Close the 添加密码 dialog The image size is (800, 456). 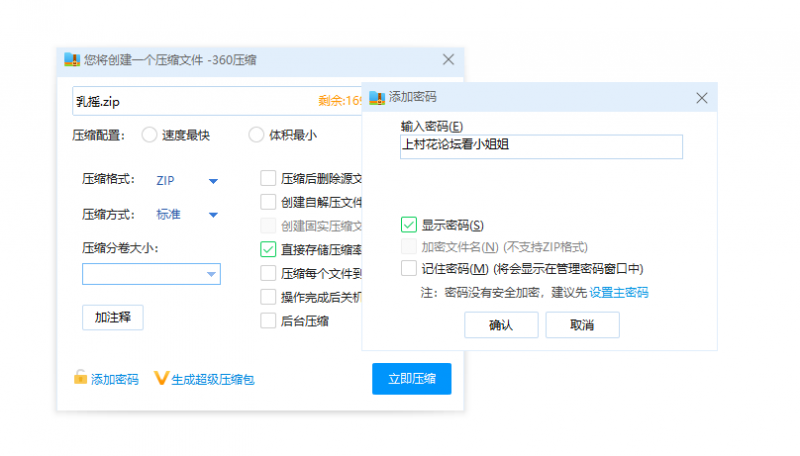coord(702,98)
